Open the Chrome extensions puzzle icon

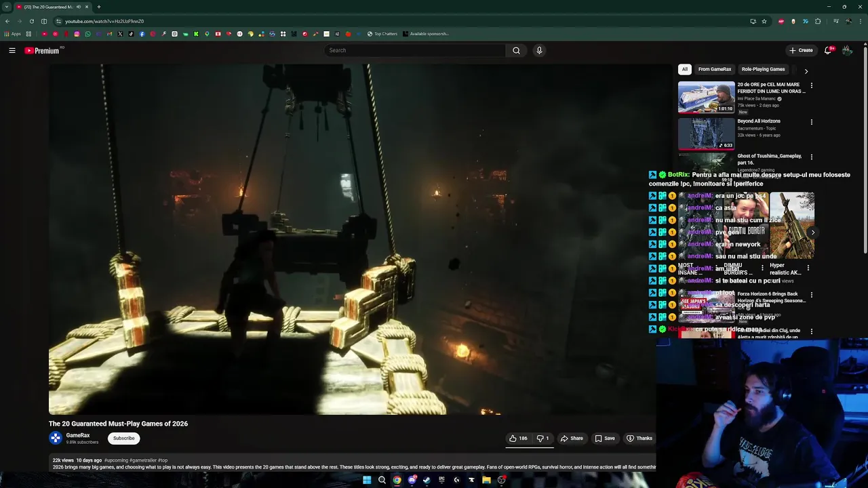pyautogui.click(x=818, y=21)
